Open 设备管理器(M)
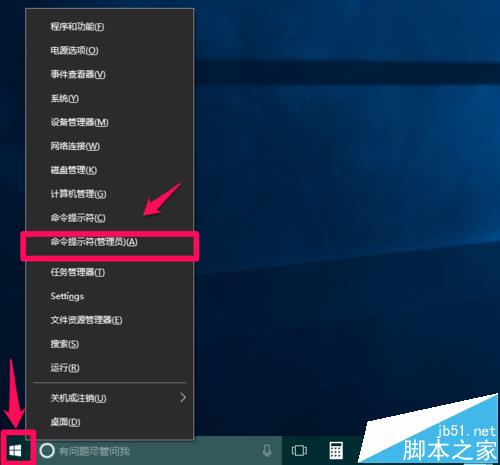500x465 pixels. click(110, 122)
